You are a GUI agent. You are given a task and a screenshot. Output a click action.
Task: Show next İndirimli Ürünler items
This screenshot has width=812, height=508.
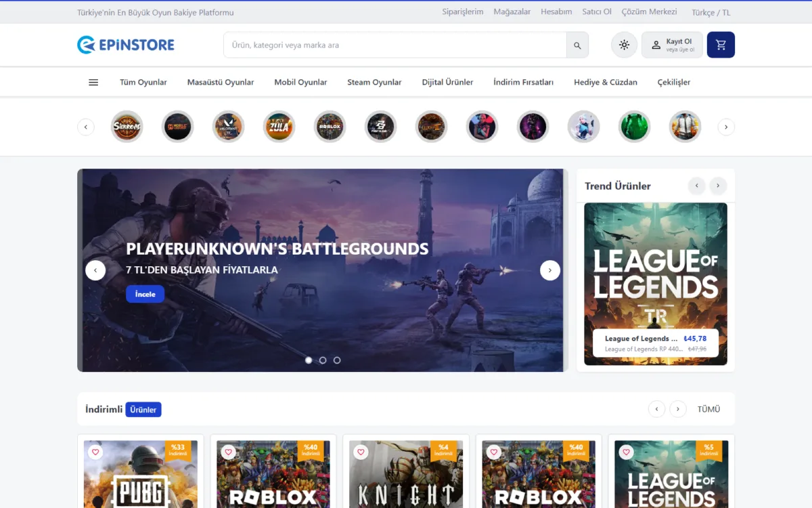[x=678, y=409]
